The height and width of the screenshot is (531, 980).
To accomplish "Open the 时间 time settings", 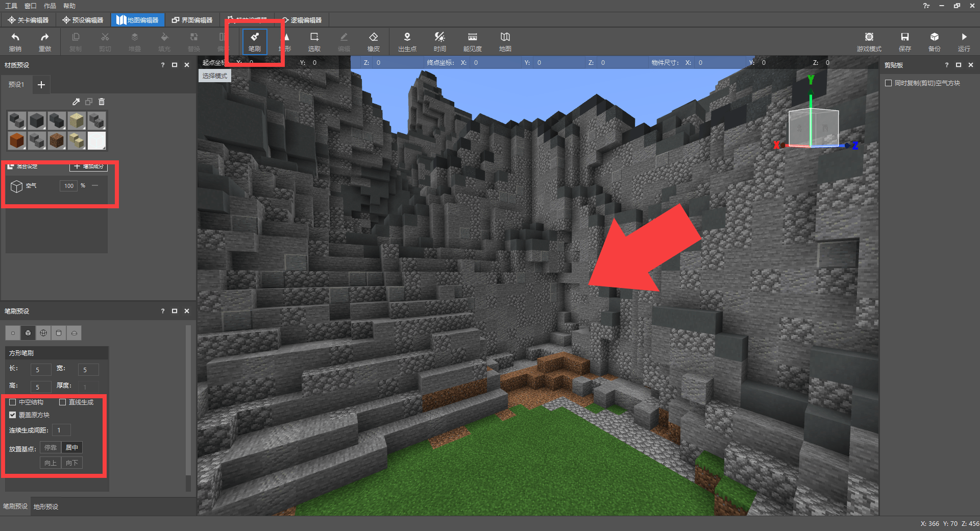I will pyautogui.click(x=440, y=41).
